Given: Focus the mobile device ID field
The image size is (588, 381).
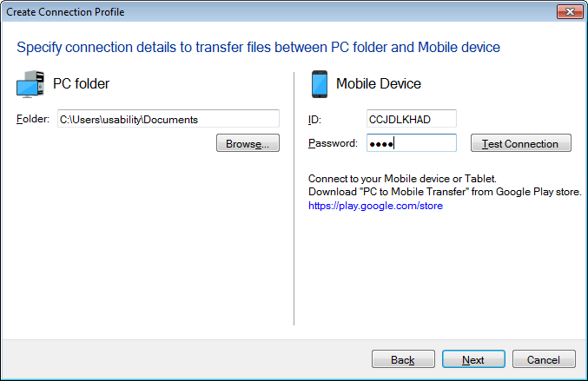Looking at the screenshot, I should tap(411, 119).
